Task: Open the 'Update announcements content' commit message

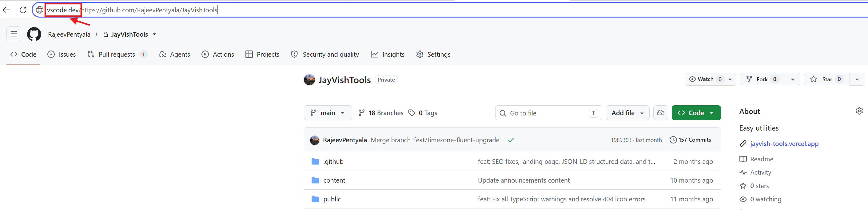Action: point(524,180)
